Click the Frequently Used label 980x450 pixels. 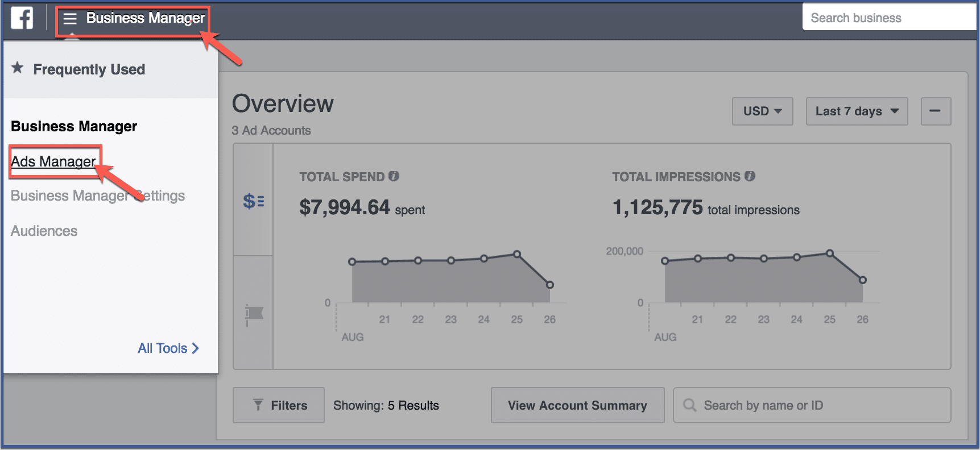tap(89, 69)
